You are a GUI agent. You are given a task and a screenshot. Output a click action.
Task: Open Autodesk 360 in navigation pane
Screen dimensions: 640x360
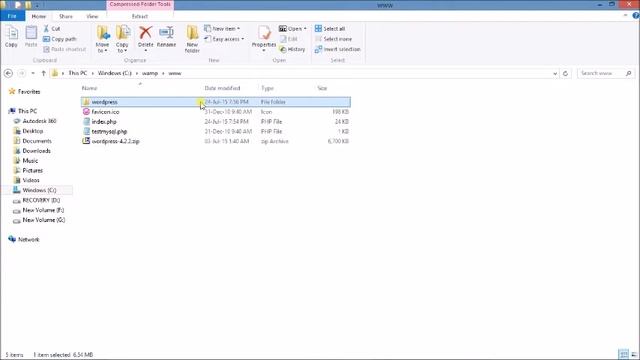pos(35,121)
